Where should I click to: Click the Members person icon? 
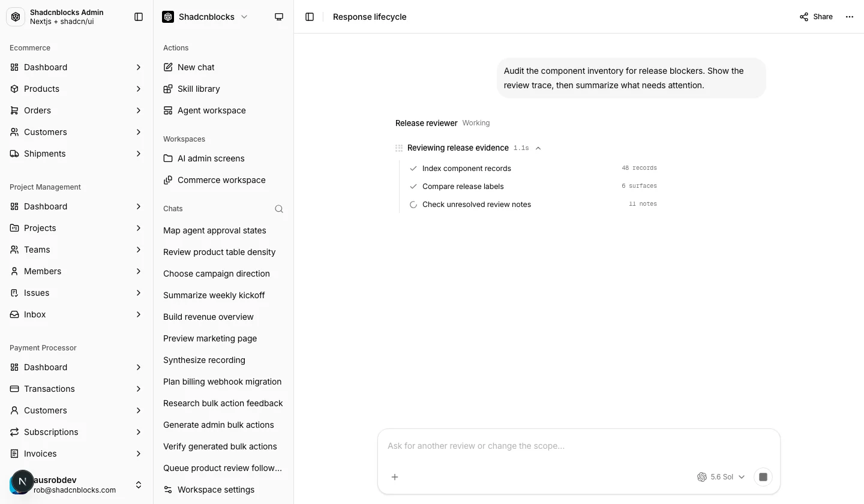14,271
